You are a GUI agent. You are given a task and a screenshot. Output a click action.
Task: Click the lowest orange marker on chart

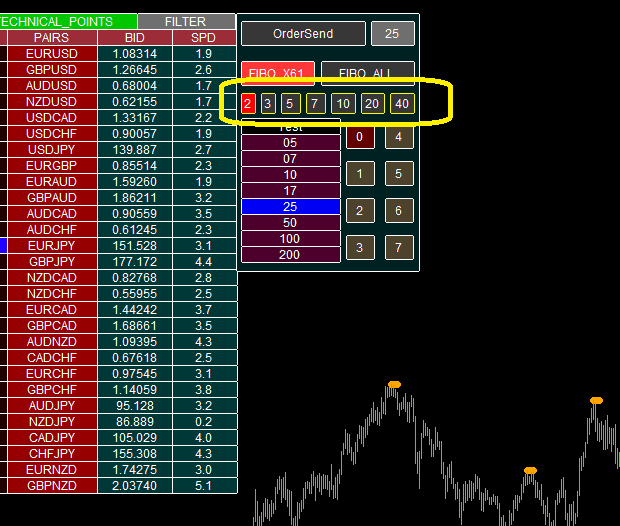(530, 471)
